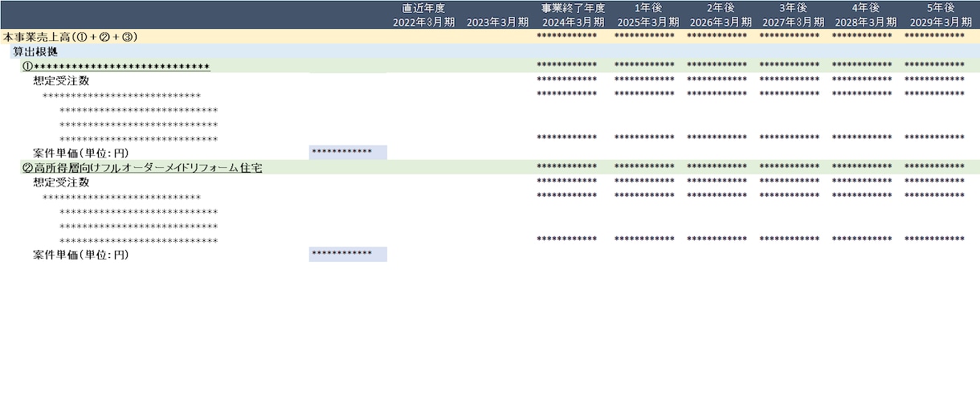Select the 2023年3月期 column header
Image resolution: width=980 pixels, height=409 pixels.
pos(497,22)
